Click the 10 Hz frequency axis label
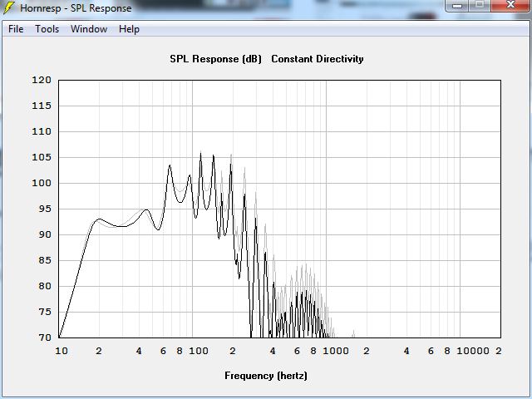 coord(62,351)
